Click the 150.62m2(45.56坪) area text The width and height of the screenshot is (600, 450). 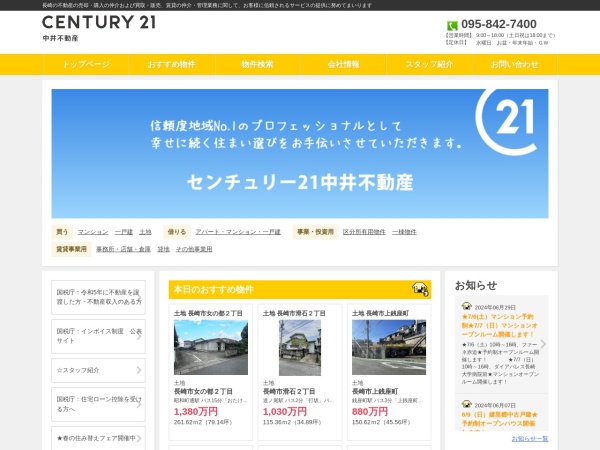[381, 422]
